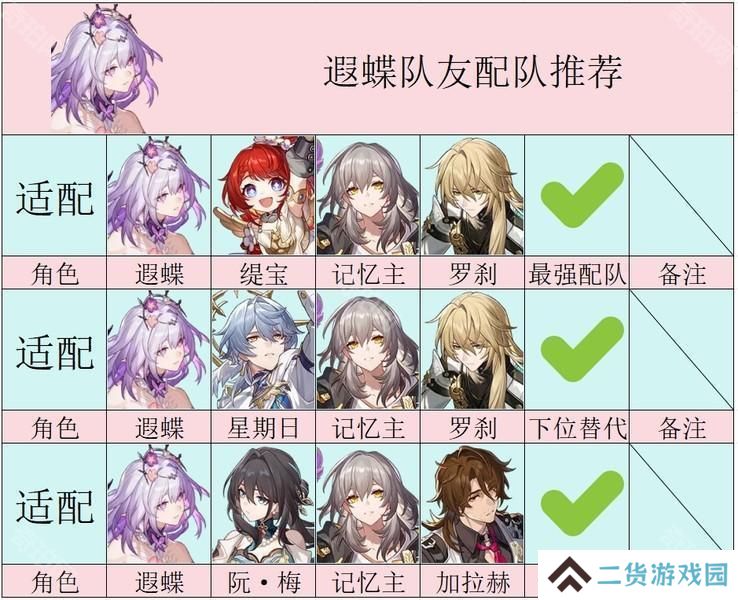Viewport: 738px width, 600px height.
Task: Click the large 遐蝶 portrait in header
Action: (x=107, y=69)
